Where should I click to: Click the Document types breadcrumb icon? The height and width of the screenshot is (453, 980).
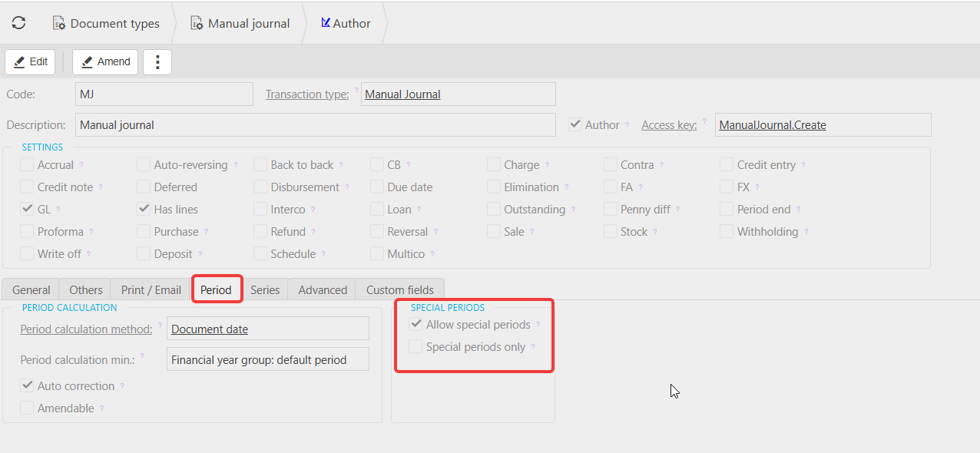(59, 23)
